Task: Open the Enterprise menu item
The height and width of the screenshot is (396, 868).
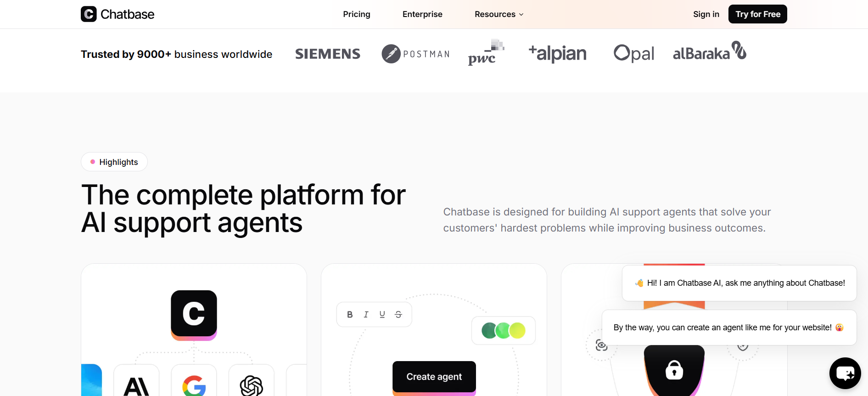Action: point(422,14)
